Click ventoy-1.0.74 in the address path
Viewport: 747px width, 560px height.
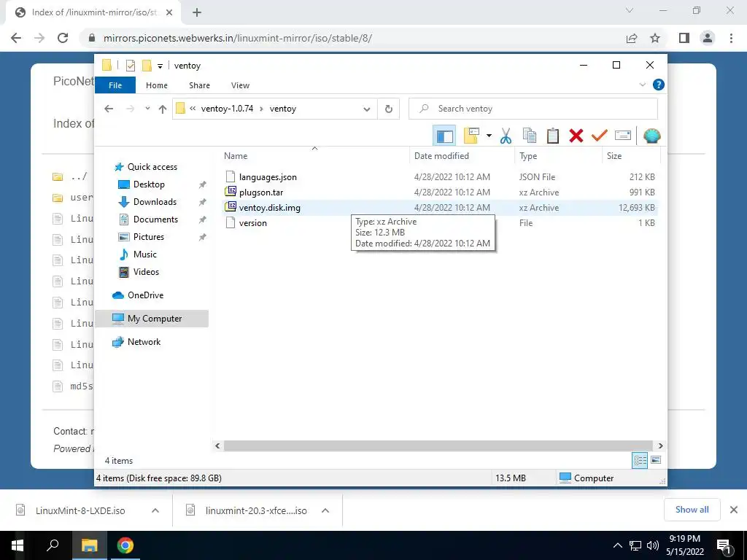coord(228,109)
